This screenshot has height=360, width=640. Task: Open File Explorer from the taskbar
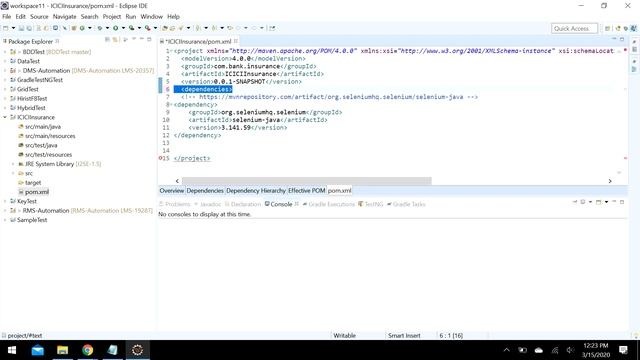click(x=62, y=350)
